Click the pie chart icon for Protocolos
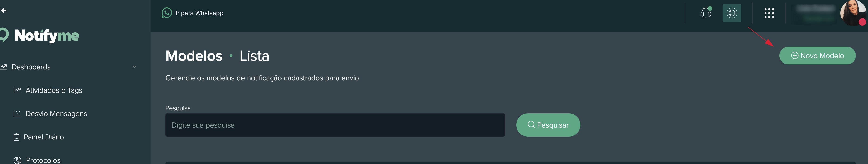This screenshot has width=868, height=164. click(17, 160)
